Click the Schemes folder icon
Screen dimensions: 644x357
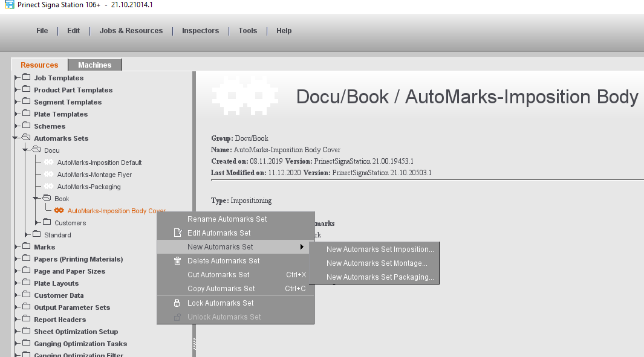pos(27,126)
